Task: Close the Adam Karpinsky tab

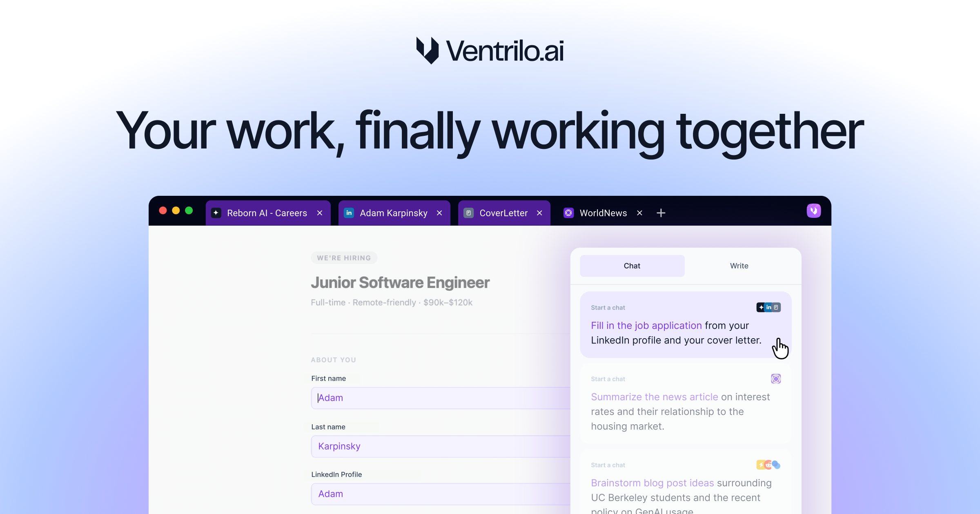Action: point(439,213)
